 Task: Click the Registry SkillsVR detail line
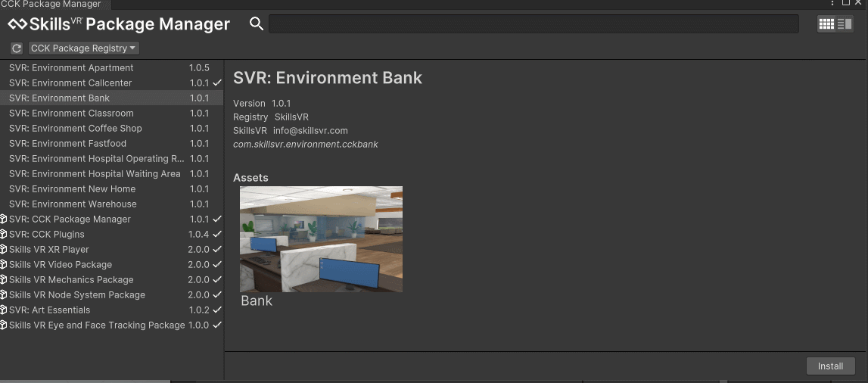(x=271, y=117)
